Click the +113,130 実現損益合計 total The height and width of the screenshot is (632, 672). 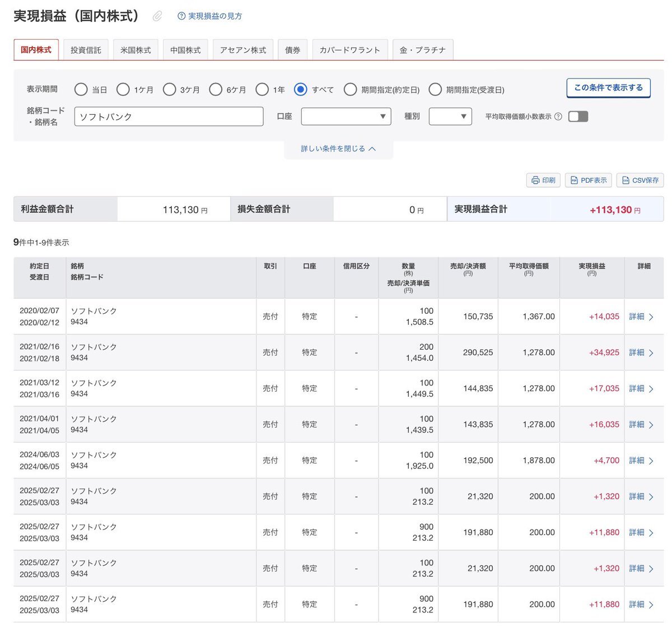click(615, 210)
